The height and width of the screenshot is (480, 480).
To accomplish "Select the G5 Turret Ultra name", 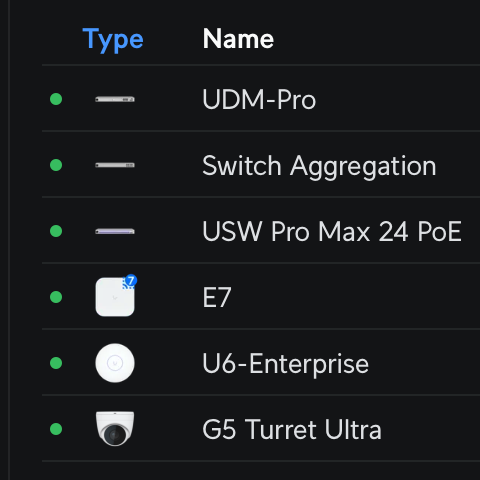I will [292, 429].
